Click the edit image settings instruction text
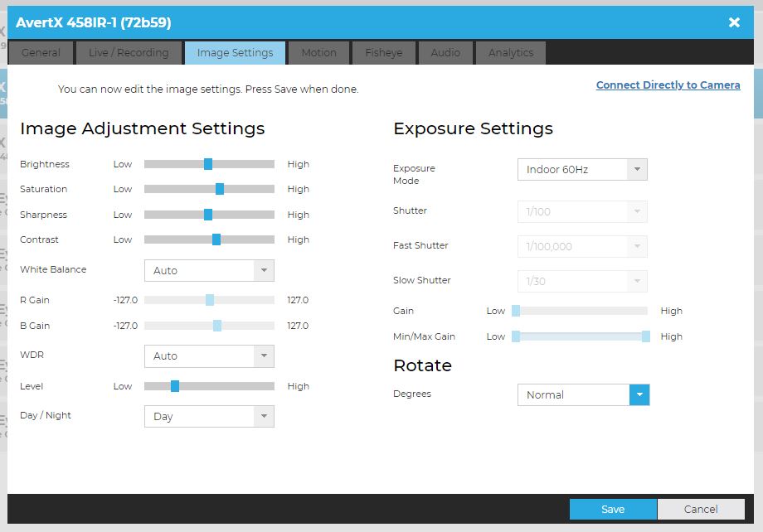 point(208,89)
